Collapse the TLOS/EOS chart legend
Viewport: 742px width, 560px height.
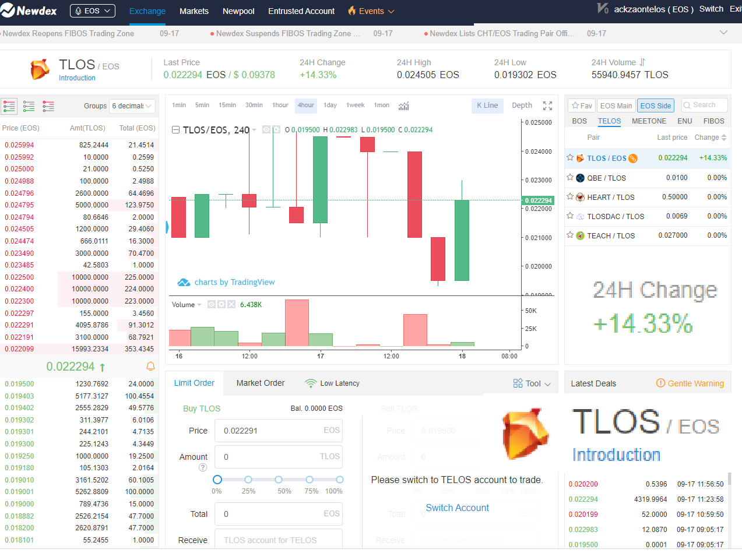tap(175, 130)
